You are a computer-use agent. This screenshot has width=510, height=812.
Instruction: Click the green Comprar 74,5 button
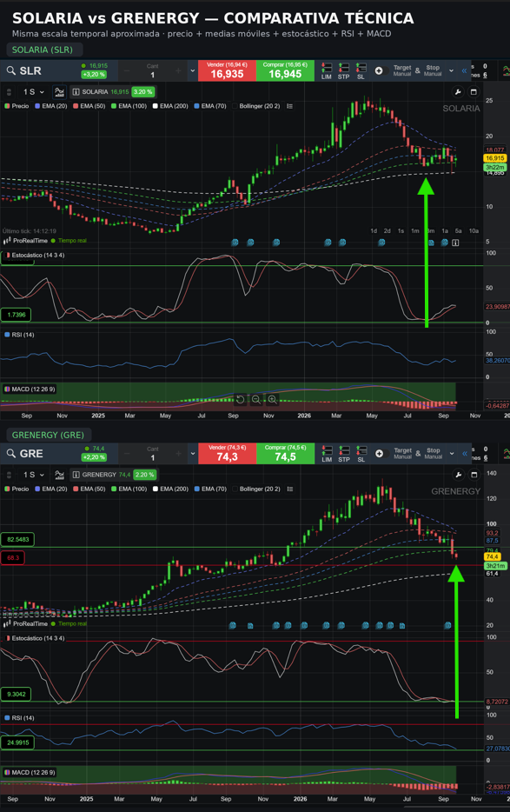click(285, 454)
